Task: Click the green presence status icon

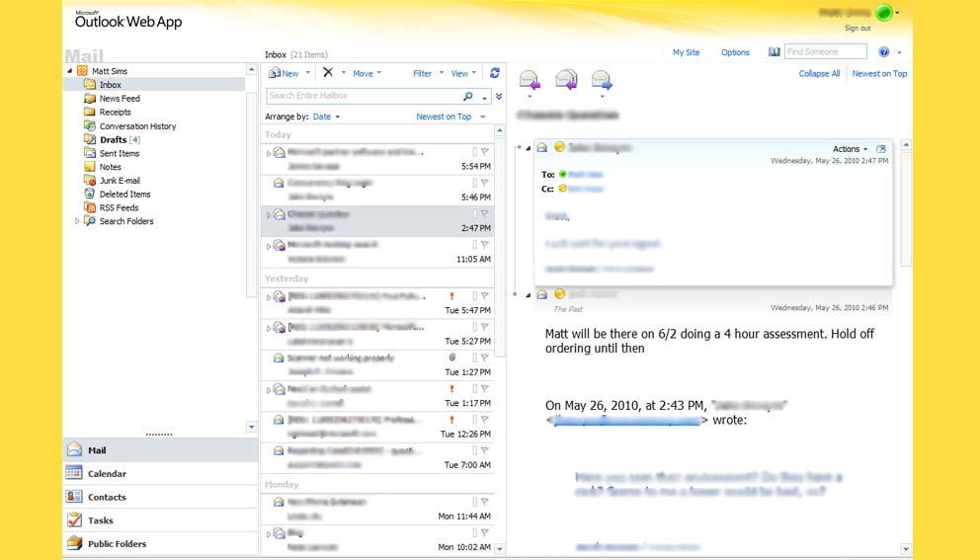Action: pyautogui.click(x=884, y=13)
